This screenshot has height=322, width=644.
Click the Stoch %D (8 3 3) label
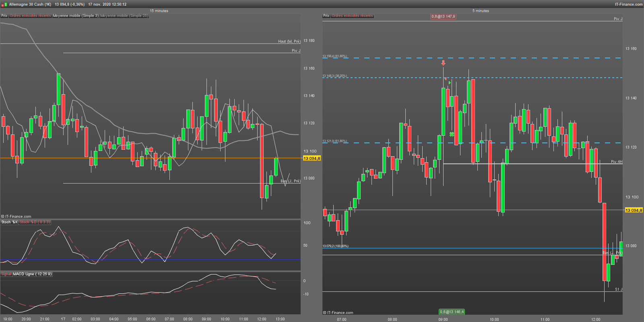[35, 222]
